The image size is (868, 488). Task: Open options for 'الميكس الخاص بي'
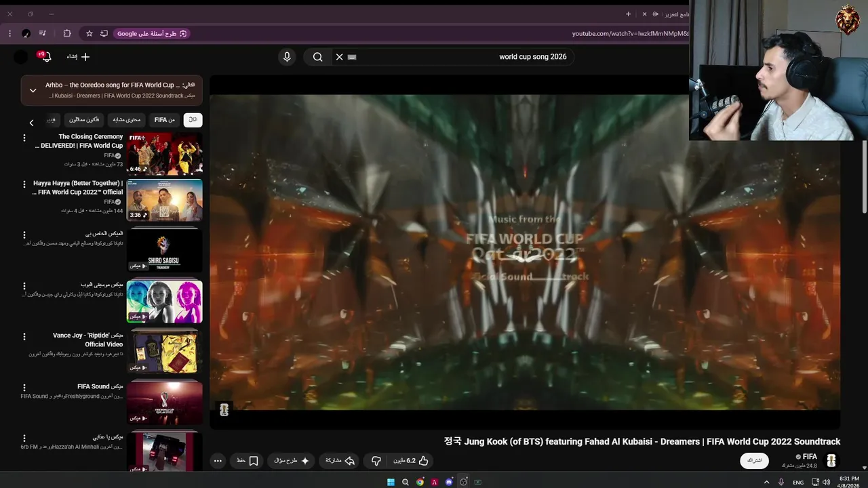(x=24, y=235)
